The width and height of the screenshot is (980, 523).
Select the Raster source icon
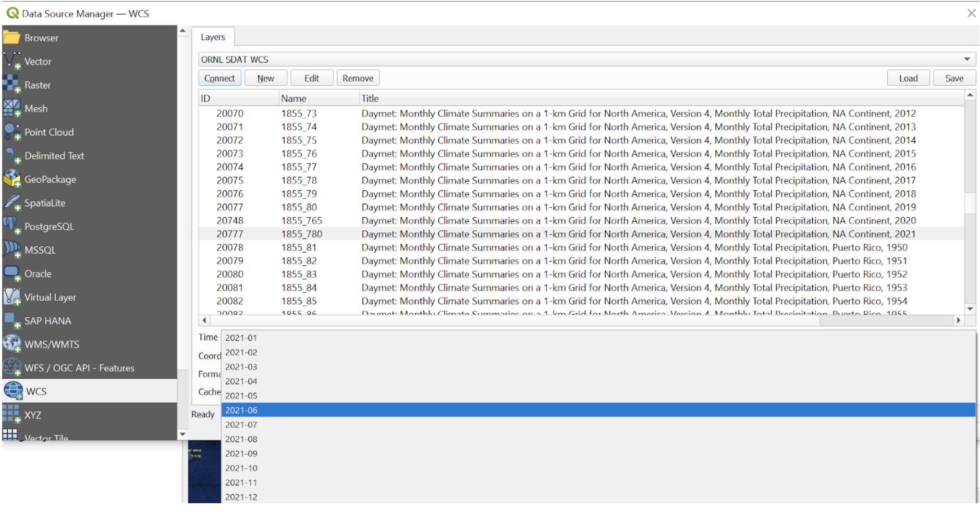(x=11, y=84)
